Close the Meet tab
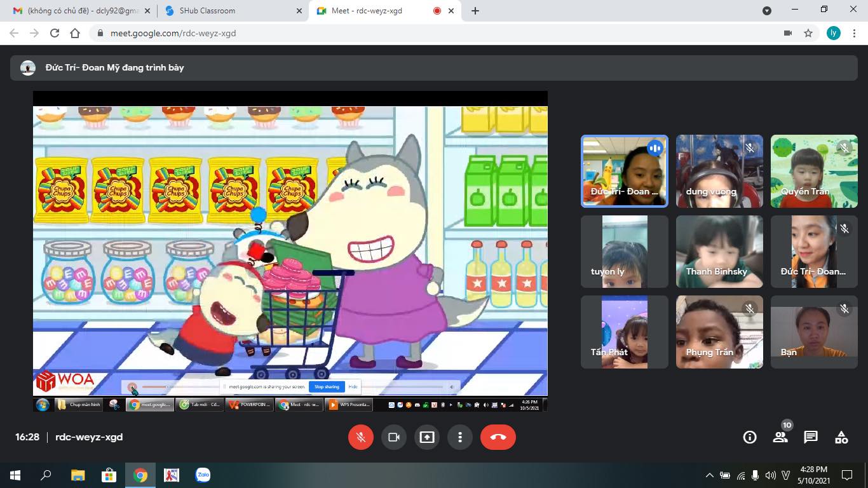Image resolution: width=868 pixels, height=488 pixels. coord(452,11)
